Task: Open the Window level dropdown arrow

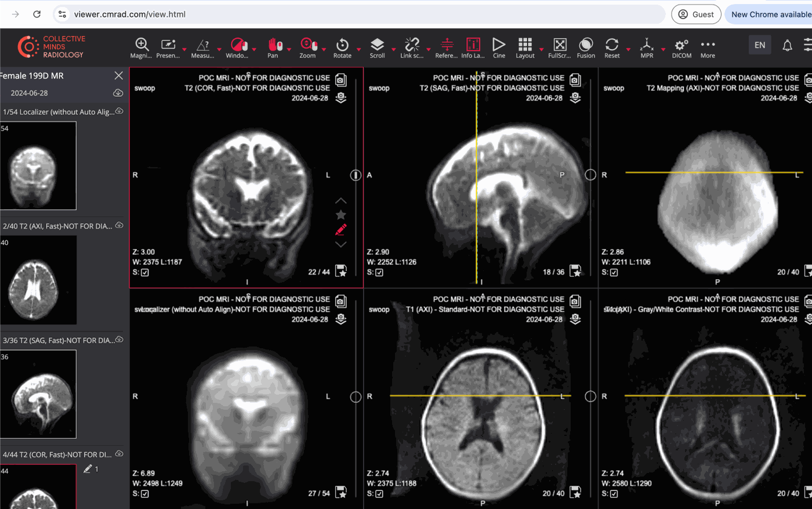Action: click(254, 50)
